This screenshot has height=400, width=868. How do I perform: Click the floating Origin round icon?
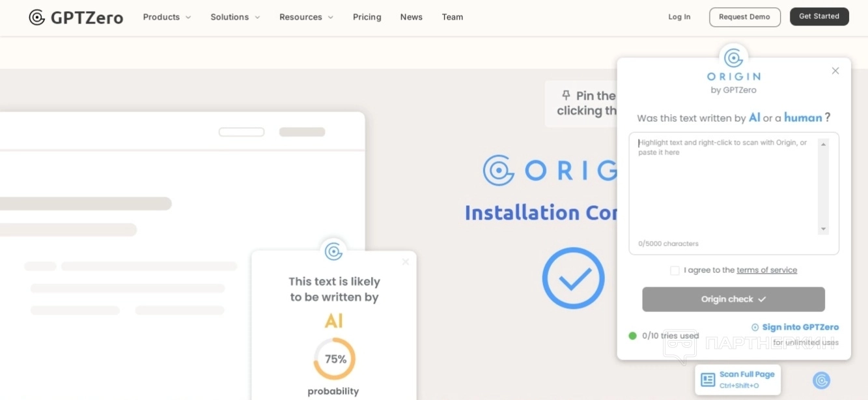click(822, 380)
